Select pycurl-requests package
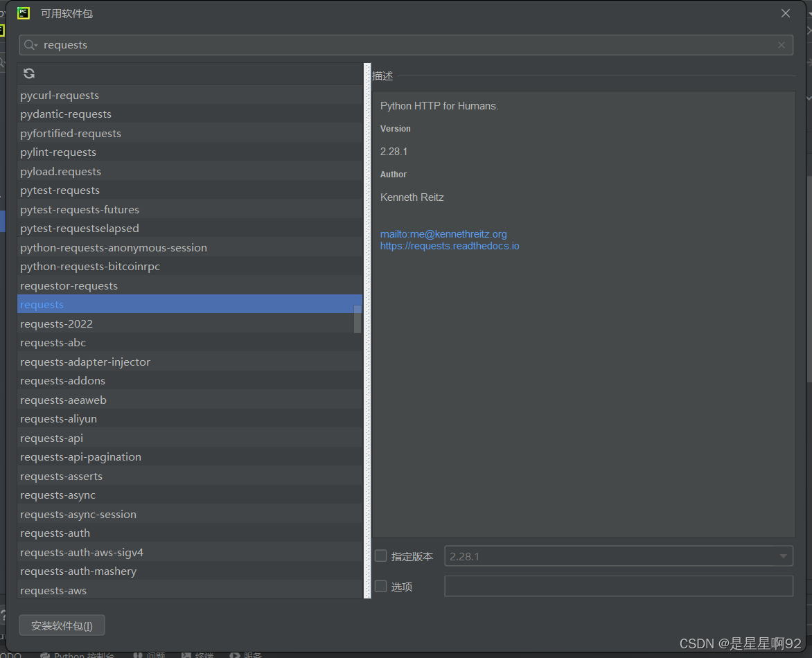 tap(190, 96)
